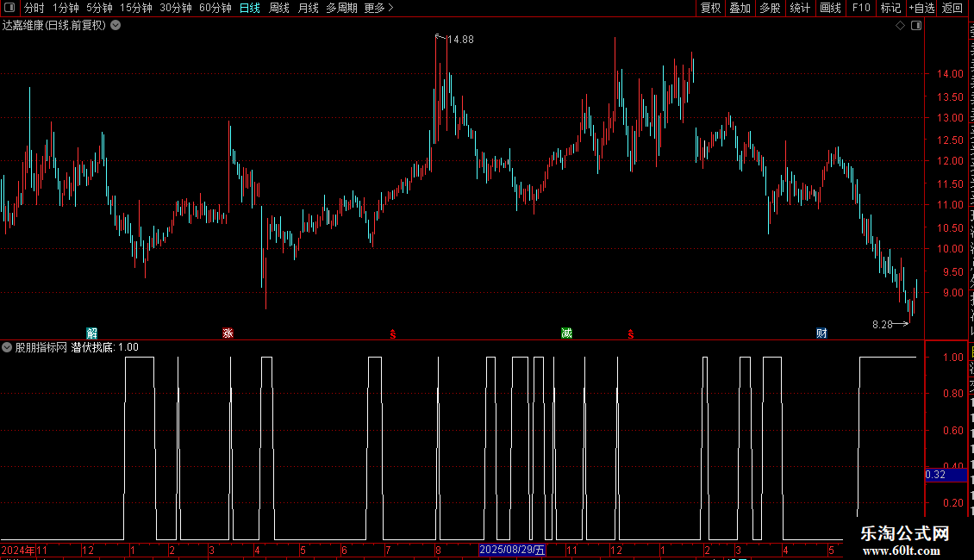The image size is (974, 560).
Task: Click the 财 financial event marker
Action: (x=821, y=333)
